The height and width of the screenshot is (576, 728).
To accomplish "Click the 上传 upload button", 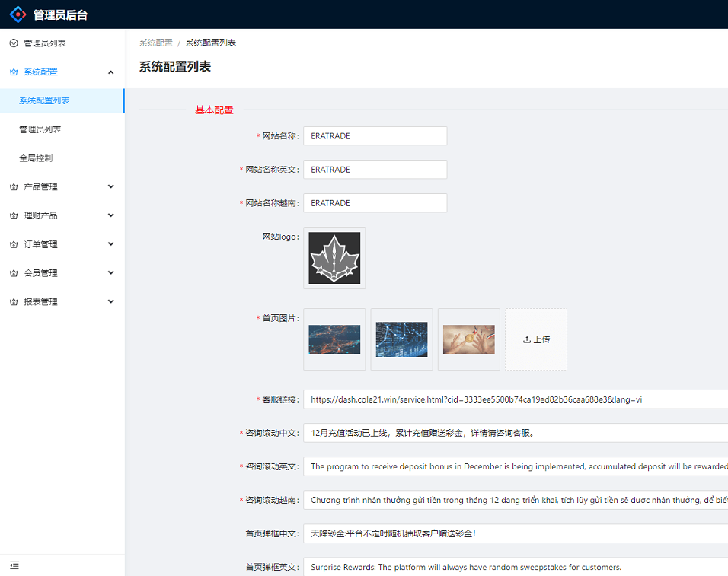I will pyautogui.click(x=536, y=339).
